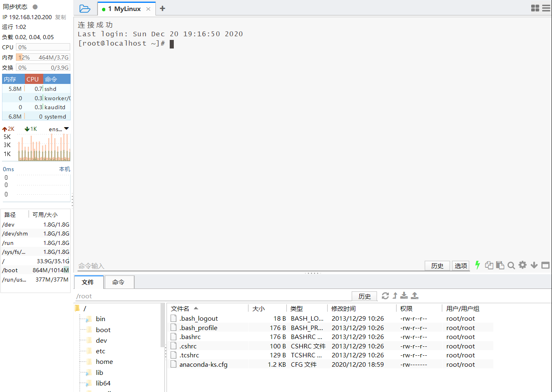This screenshot has height=392, width=552.
Task: Select the lib64 folder in tree
Action: (x=103, y=383)
